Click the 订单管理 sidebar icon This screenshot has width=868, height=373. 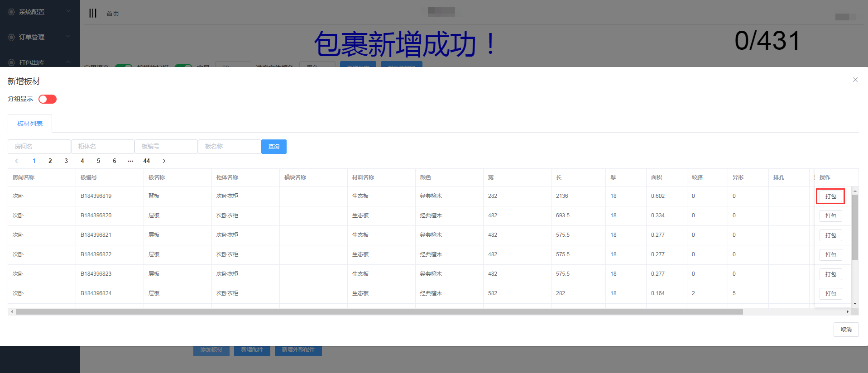pyautogui.click(x=11, y=37)
